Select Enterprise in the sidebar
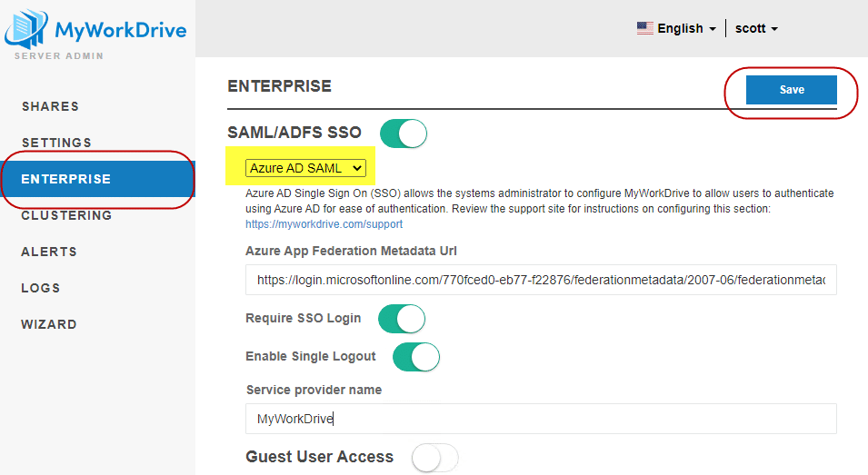 coord(65,179)
